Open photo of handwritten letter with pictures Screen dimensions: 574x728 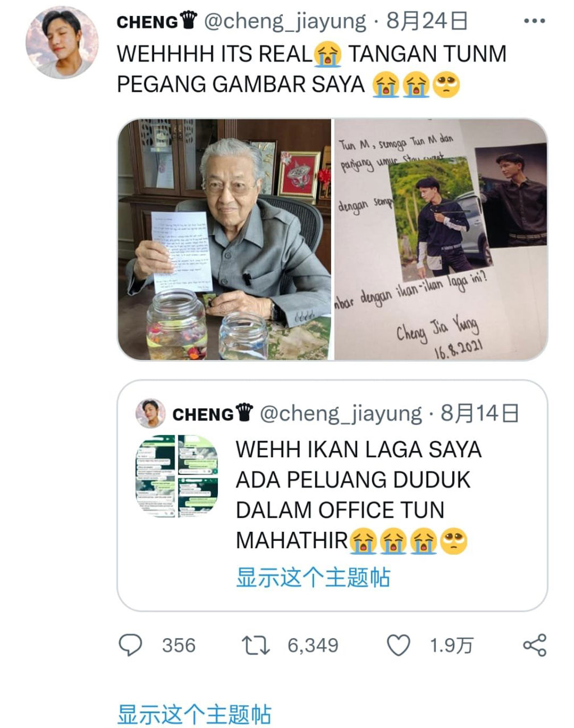pyautogui.click(x=441, y=239)
